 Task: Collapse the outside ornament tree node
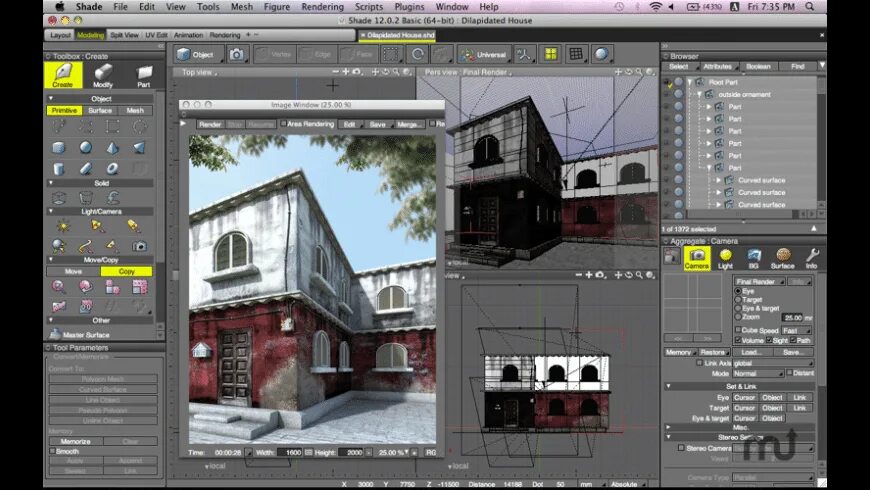pos(699,94)
